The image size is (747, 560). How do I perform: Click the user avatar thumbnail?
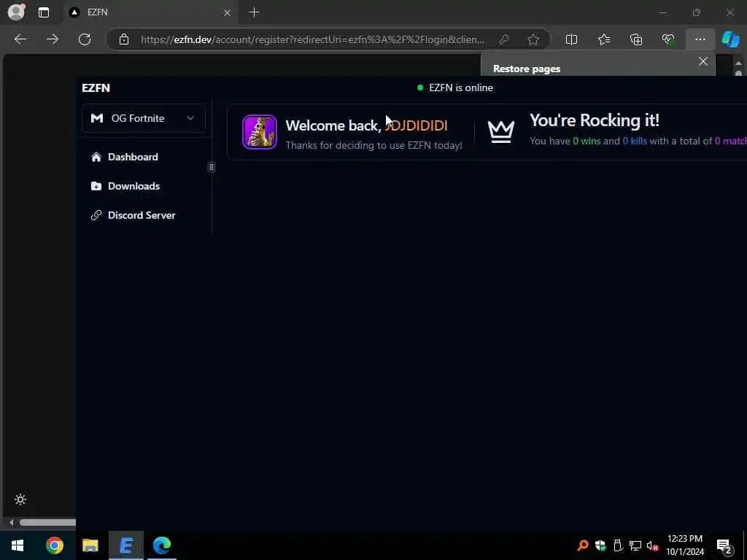[x=260, y=132]
